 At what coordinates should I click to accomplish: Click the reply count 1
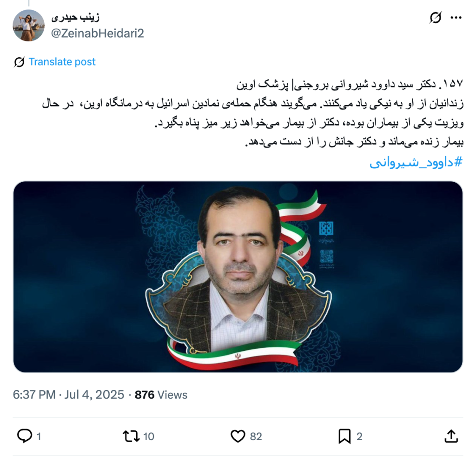point(39,436)
